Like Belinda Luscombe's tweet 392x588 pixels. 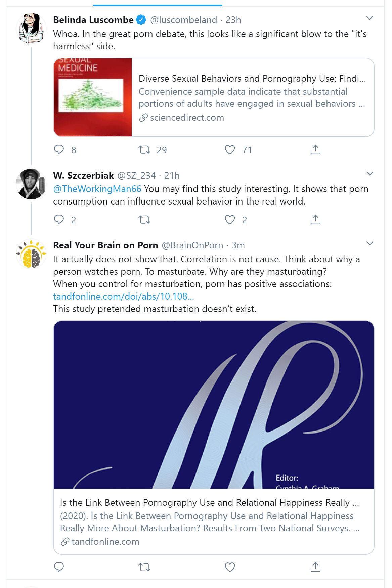pyautogui.click(x=230, y=150)
